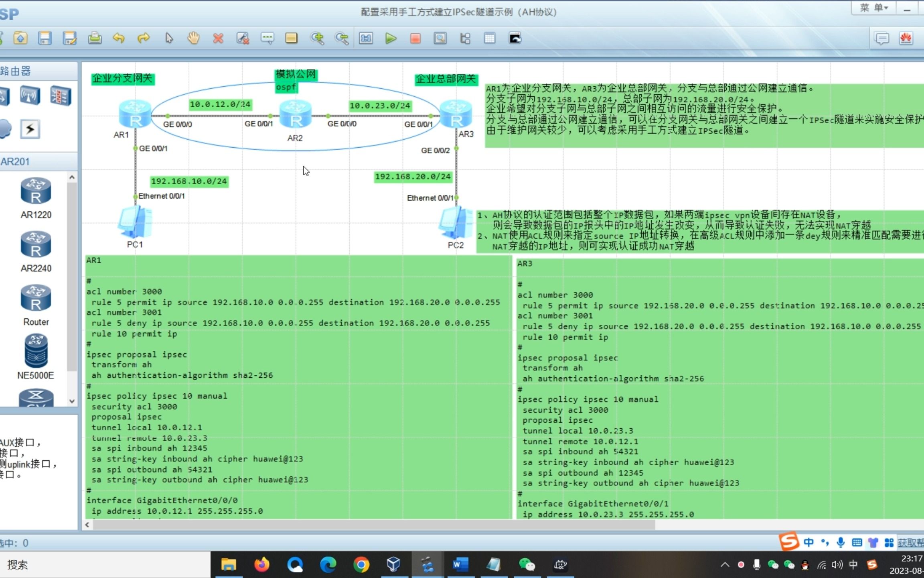The height and width of the screenshot is (578, 924).
Task: Click the 192.168.10.0/24 subnet label
Action: pos(189,181)
